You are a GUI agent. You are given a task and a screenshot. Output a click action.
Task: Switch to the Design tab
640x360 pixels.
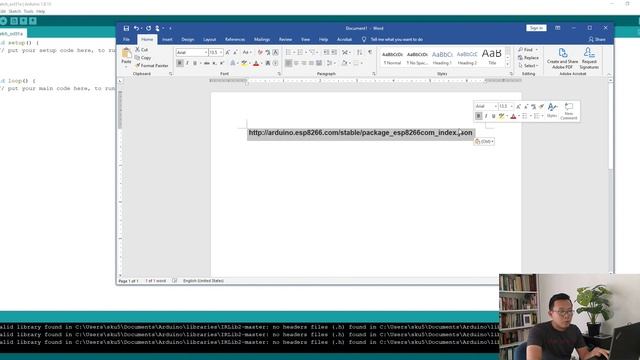coord(188,40)
